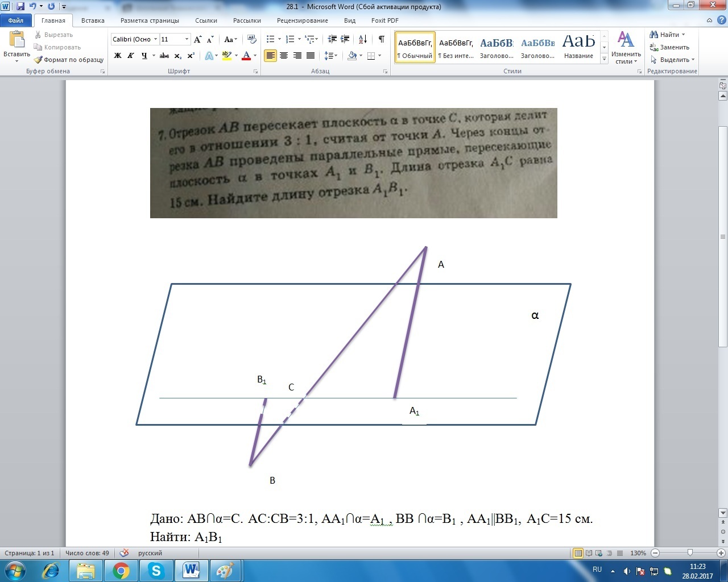
Task: Switch to the Рецензирование tab
Action: (x=303, y=20)
